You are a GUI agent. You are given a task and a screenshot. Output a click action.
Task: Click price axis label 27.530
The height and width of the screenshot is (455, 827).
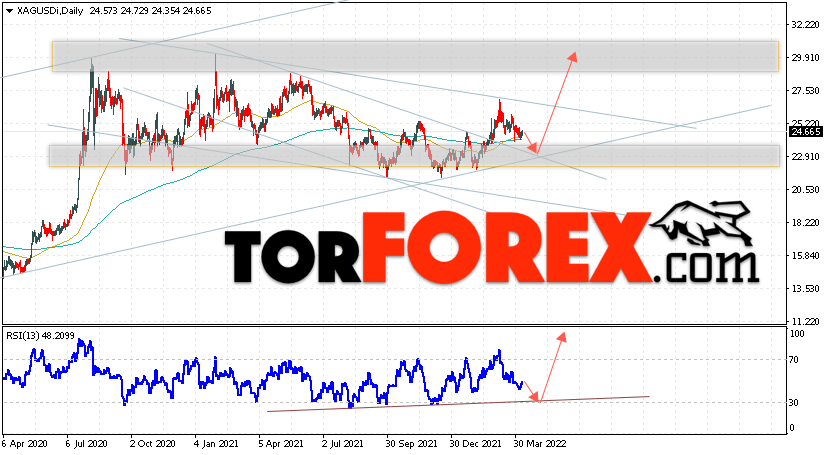click(806, 91)
